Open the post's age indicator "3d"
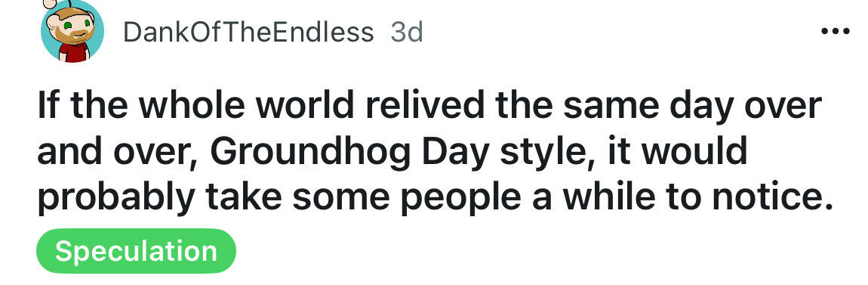 coord(407,33)
